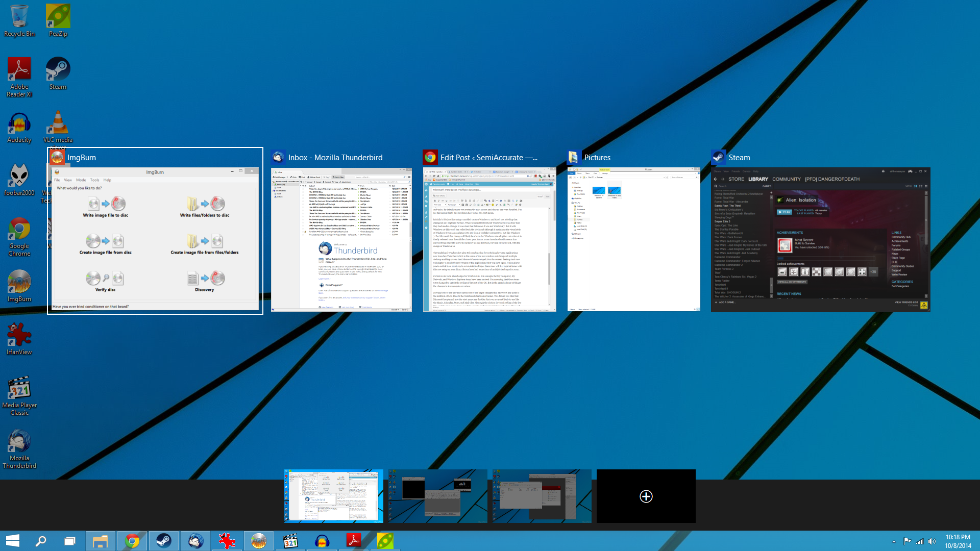Select the Pictures folder window preview

point(633,239)
